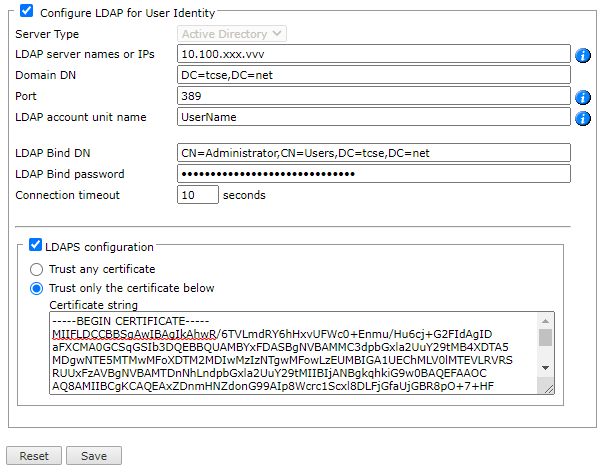Viewport: 610px width, 469px height.
Task: Select Trust any certificate option
Action: 37,269
